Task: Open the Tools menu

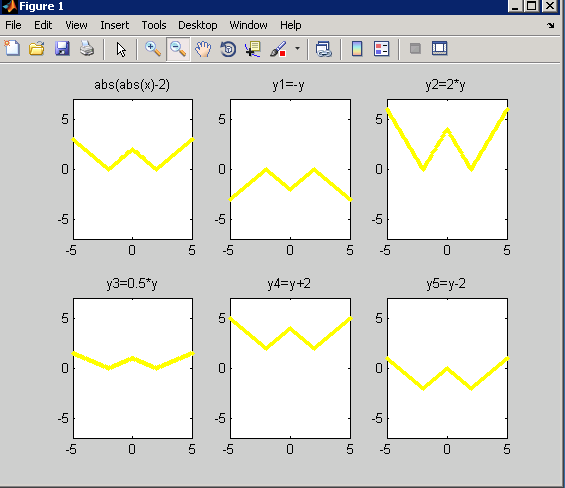Action: pyautogui.click(x=154, y=25)
